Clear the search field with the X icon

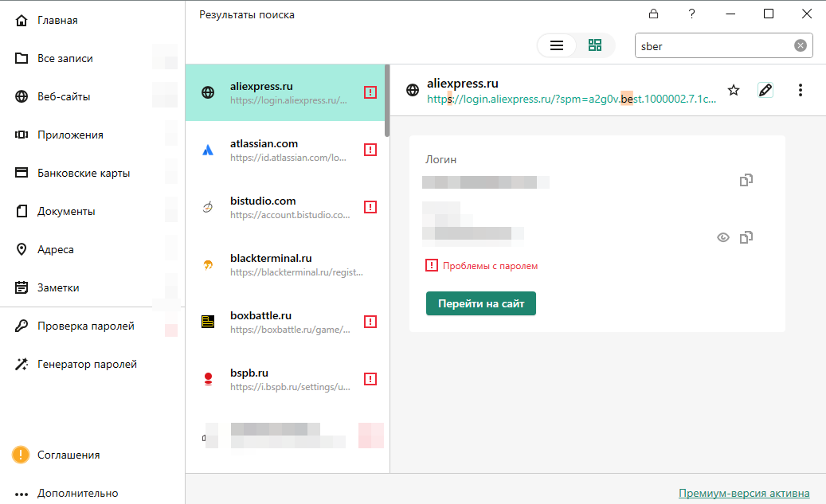click(x=801, y=45)
